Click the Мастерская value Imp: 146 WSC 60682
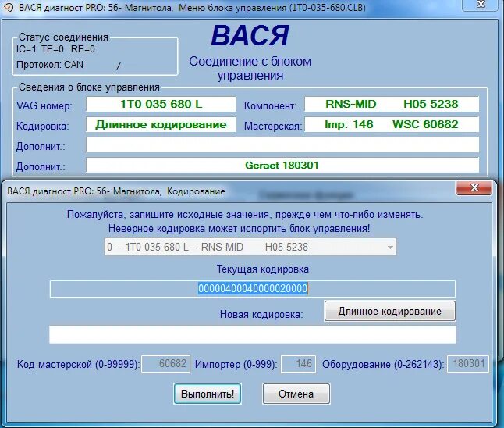 pos(392,124)
